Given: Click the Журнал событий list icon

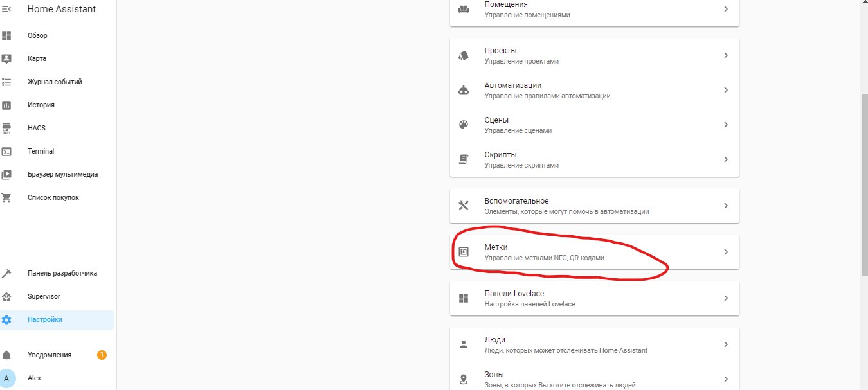Looking at the screenshot, I should tap(6, 82).
